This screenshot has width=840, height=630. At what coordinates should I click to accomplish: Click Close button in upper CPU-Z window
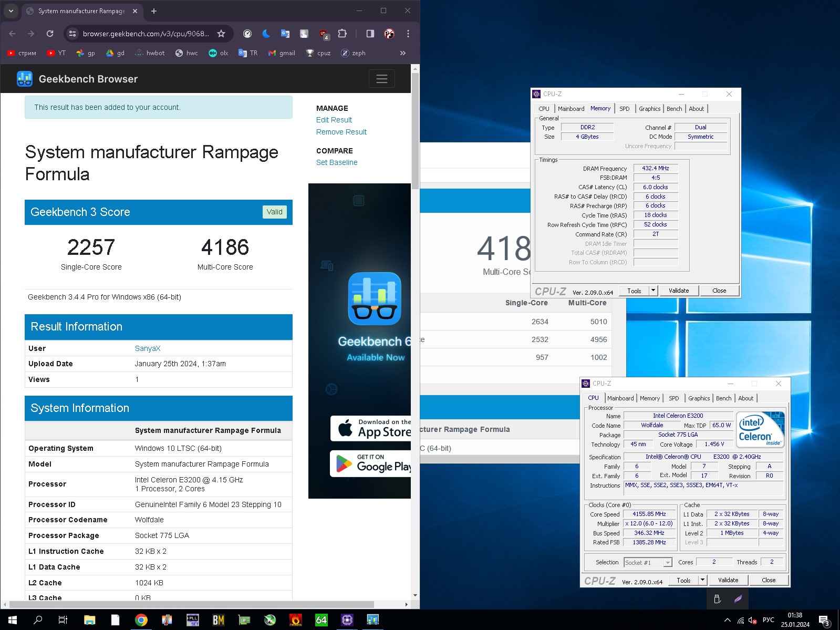point(719,291)
